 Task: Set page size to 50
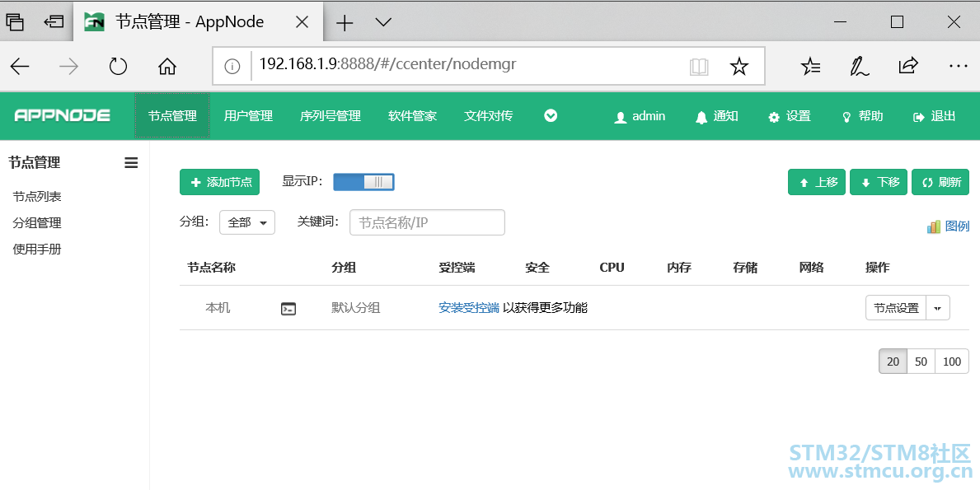[921, 362]
